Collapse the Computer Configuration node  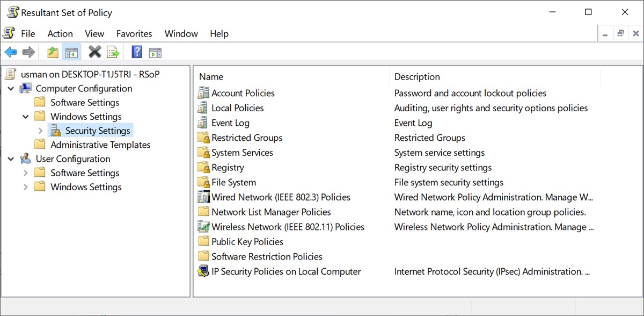(11, 89)
